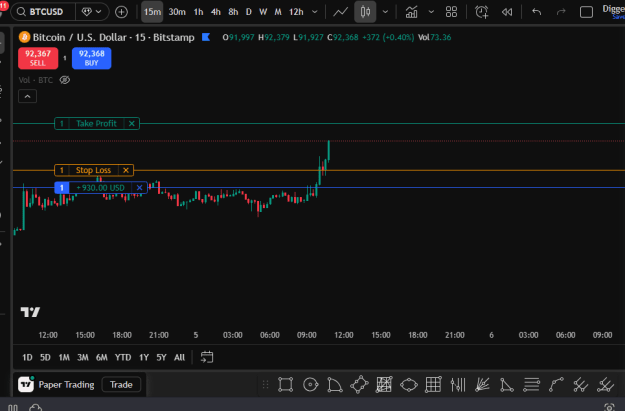Close the +930.00 USD position

pyautogui.click(x=140, y=188)
